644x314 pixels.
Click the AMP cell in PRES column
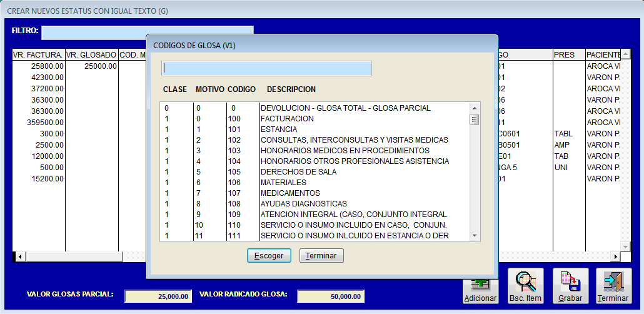coord(569,144)
